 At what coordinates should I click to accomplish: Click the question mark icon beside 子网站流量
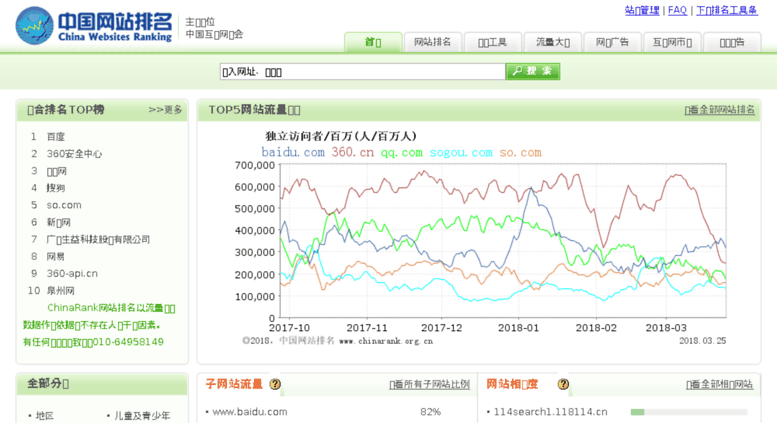pyautogui.click(x=275, y=384)
